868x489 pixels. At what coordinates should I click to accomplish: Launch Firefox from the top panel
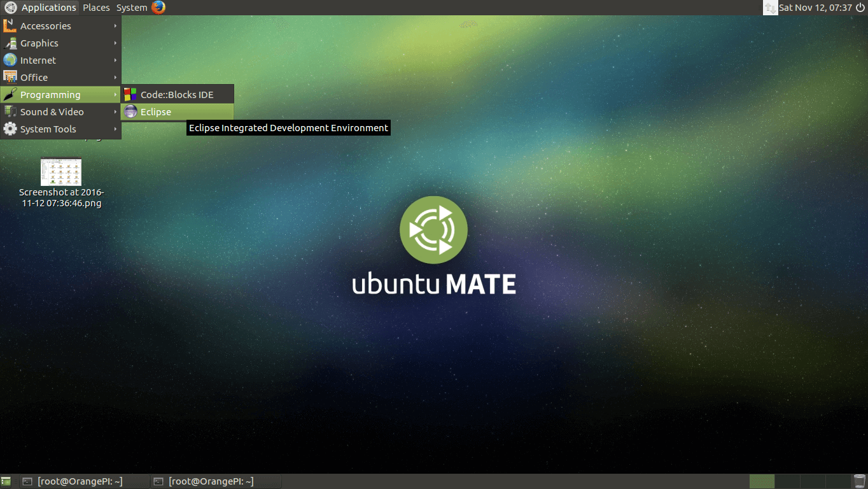[x=158, y=8]
